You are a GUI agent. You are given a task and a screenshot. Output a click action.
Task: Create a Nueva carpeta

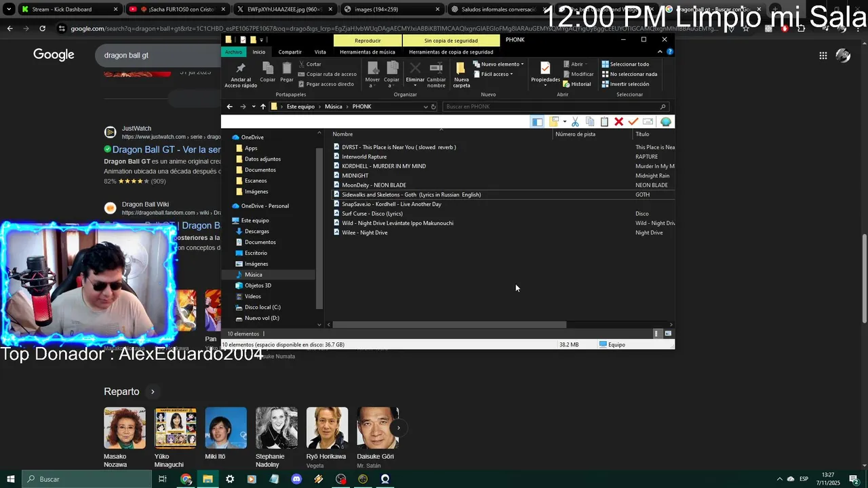point(461,74)
